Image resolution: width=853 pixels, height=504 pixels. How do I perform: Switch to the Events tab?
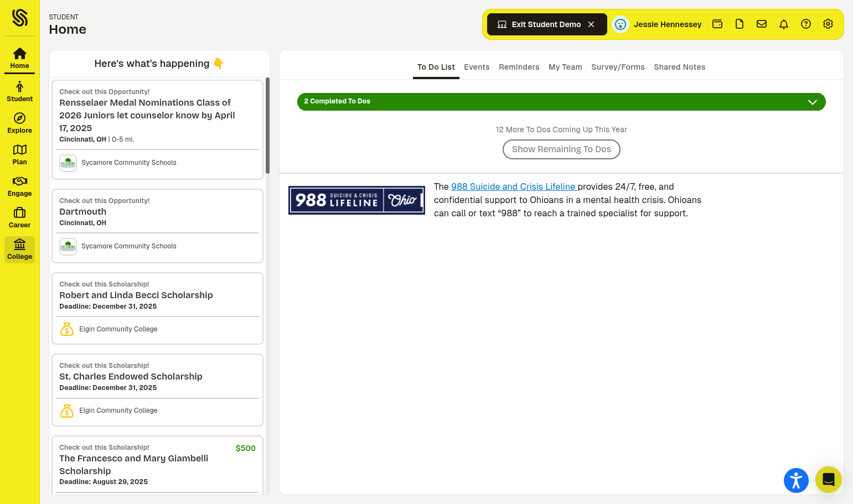(x=477, y=67)
